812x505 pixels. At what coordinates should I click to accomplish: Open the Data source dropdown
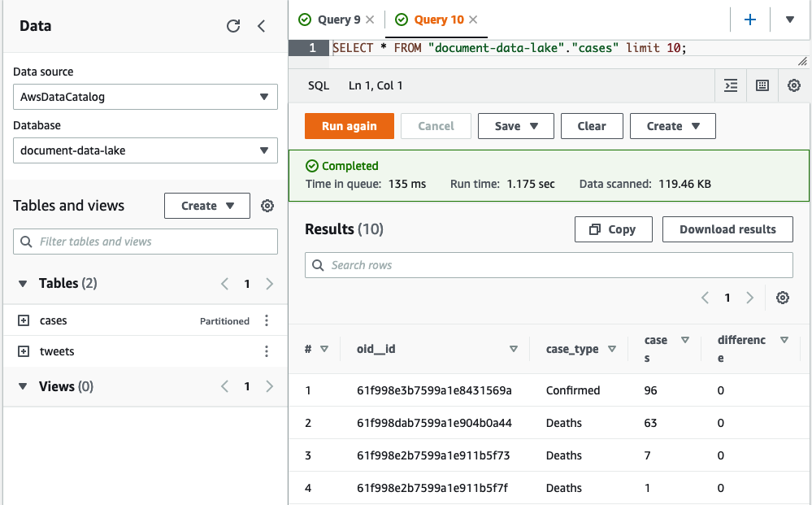point(145,97)
